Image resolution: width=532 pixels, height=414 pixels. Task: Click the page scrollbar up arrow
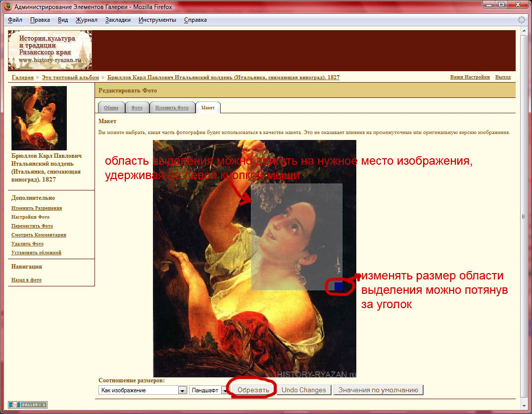coord(524,31)
